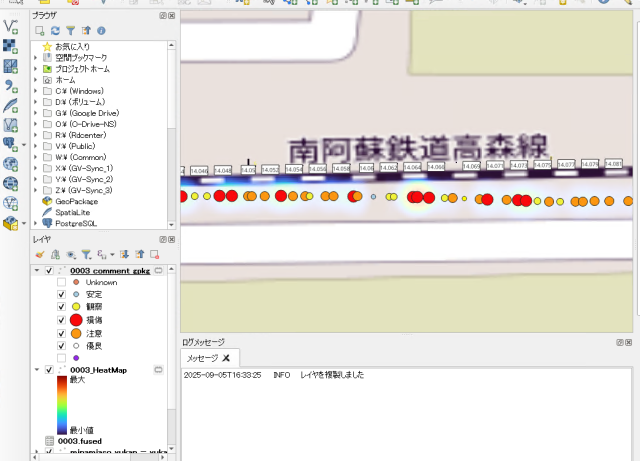The height and width of the screenshot is (461, 640).
Task: Refresh the Browser panel
Action: [56, 31]
